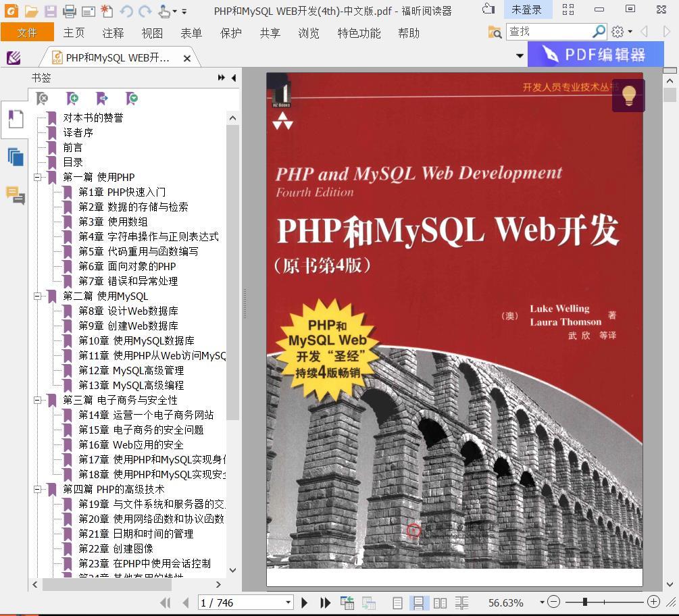This screenshot has width=679, height=616.
Task: Open the zoom level dropdown beside 56.63%
Action: click(x=542, y=602)
